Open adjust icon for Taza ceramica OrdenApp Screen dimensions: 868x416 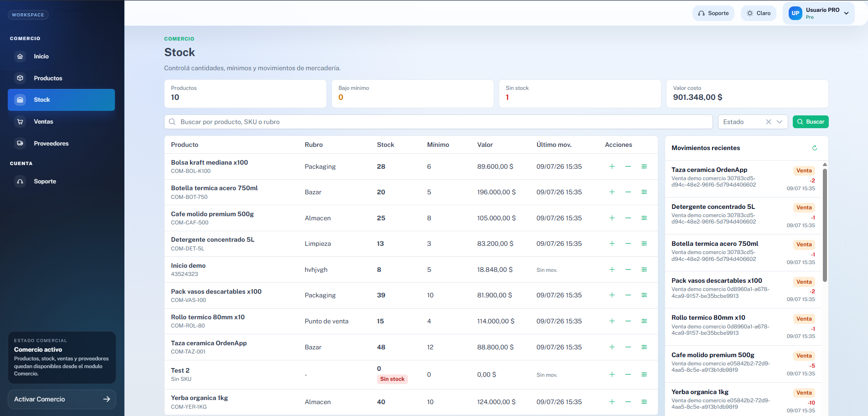coord(644,347)
